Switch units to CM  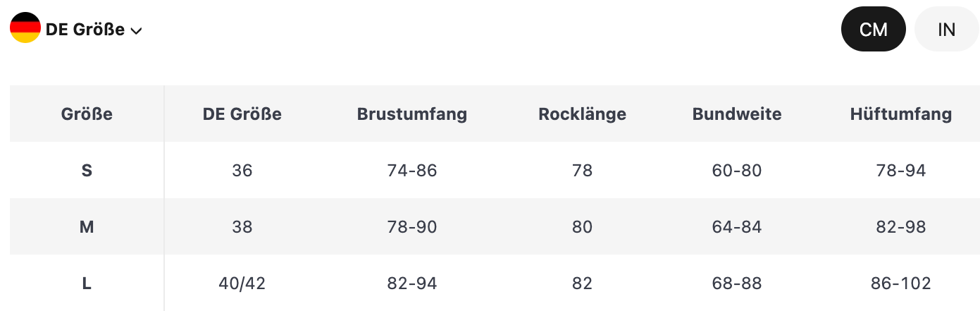874,29
